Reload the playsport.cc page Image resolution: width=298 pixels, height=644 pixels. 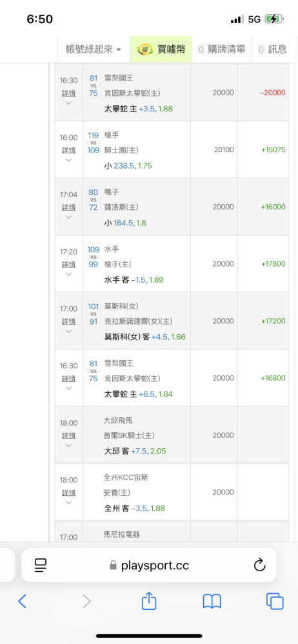coord(259,565)
